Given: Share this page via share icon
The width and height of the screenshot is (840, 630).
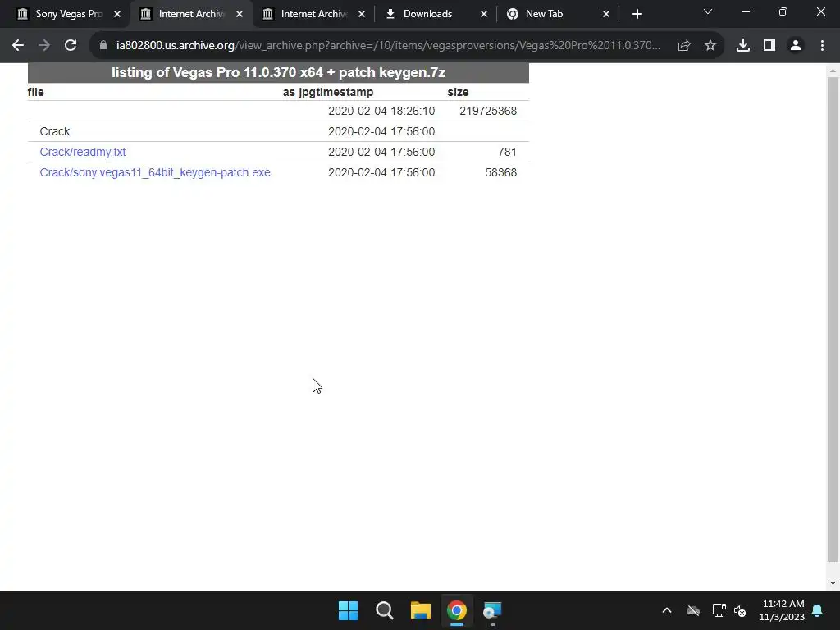Looking at the screenshot, I should click(683, 46).
